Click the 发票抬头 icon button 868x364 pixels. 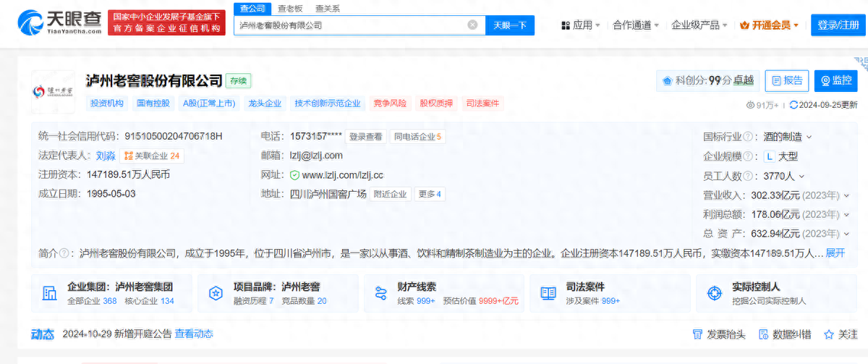click(719, 334)
